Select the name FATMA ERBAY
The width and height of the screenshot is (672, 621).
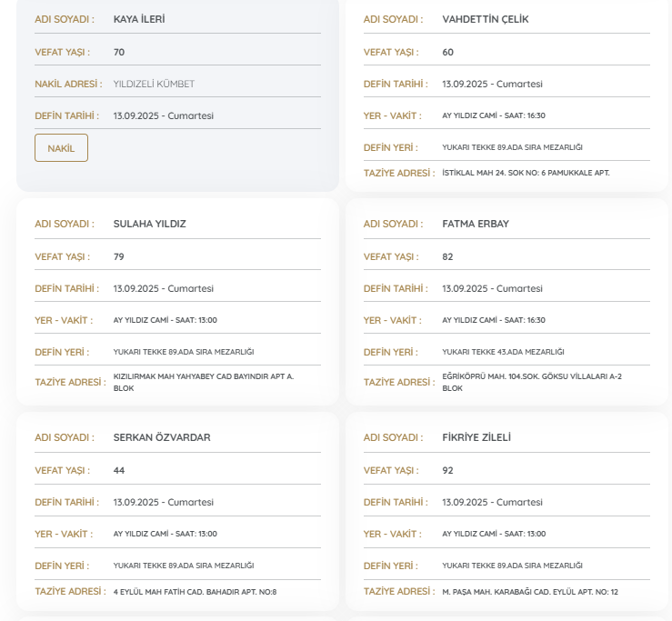tap(476, 224)
